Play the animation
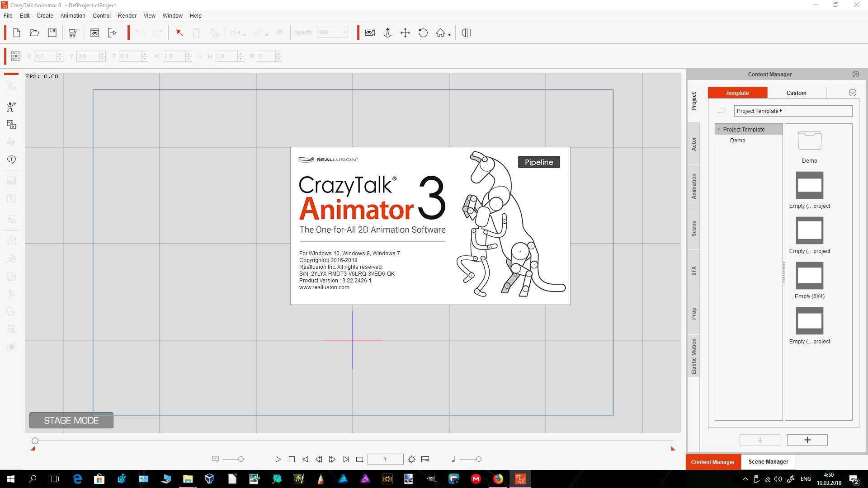The height and width of the screenshot is (488, 868). pos(278,459)
